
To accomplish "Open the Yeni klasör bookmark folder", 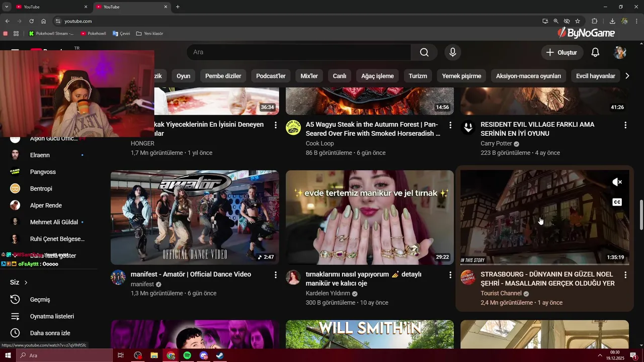I will [150, 34].
